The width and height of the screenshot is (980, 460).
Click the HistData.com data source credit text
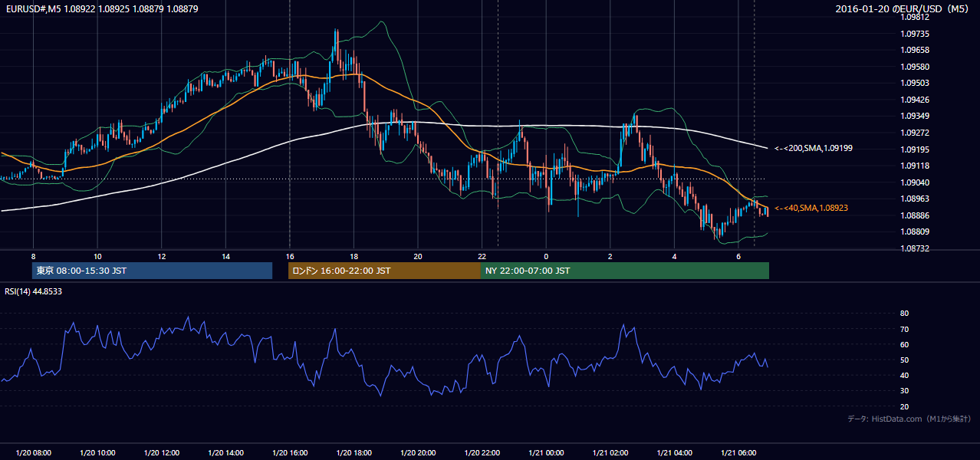pos(909,419)
